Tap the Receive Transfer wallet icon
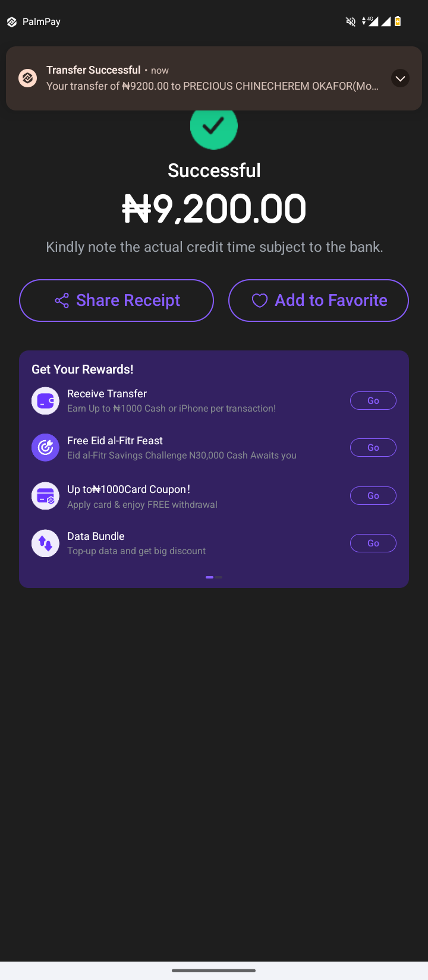The width and height of the screenshot is (428, 980). click(x=45, y=401)
